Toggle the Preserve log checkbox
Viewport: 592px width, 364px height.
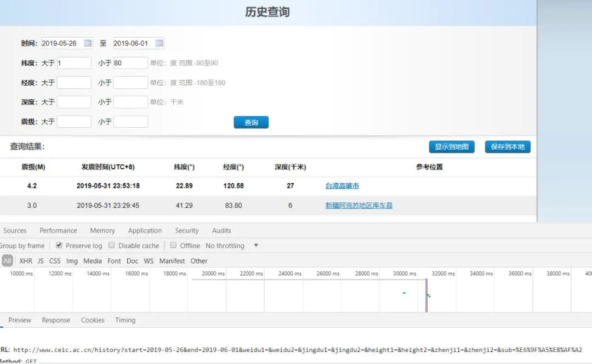(x=59, y=245)
